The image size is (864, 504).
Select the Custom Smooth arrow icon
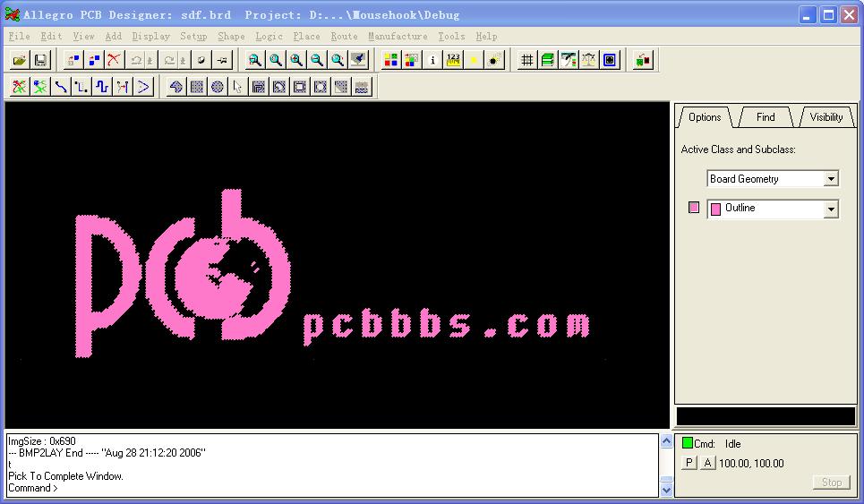coord(143,87)
